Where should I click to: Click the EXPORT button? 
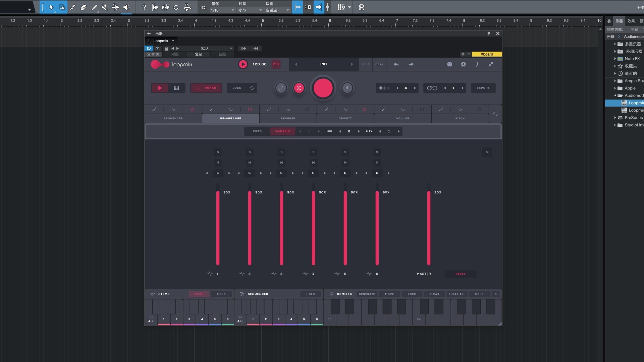pyautogui.click(x=483, y=88)
